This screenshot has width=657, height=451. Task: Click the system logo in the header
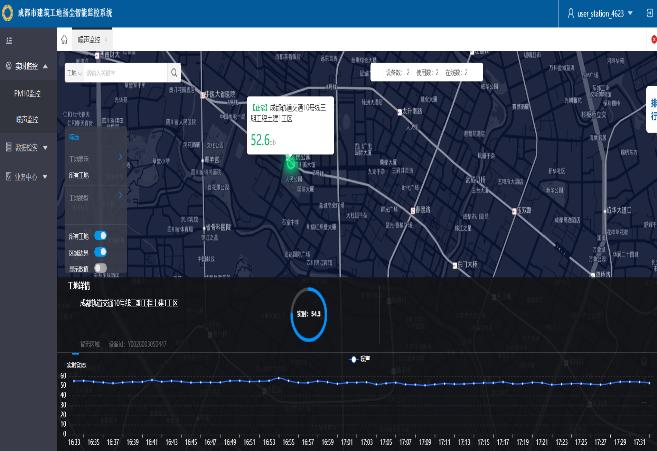(8, 13)
